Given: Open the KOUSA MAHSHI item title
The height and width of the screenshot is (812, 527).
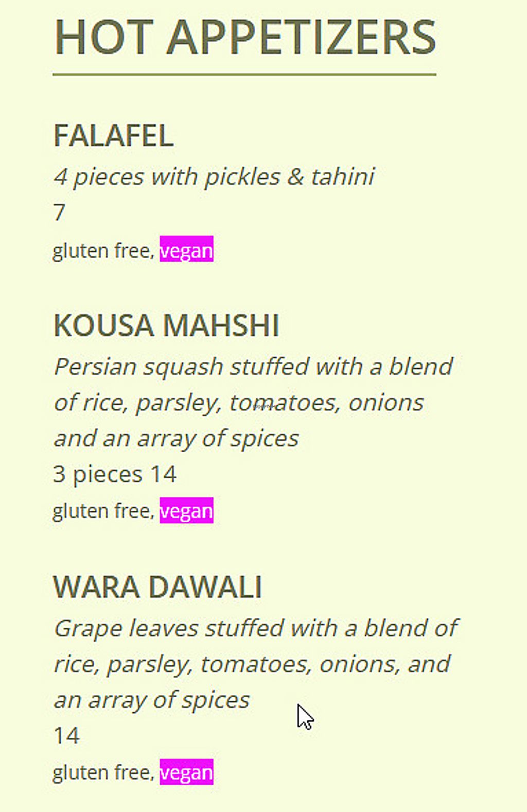Looking at the screenshot, I should pyautogui.click(x=166, y=325).
